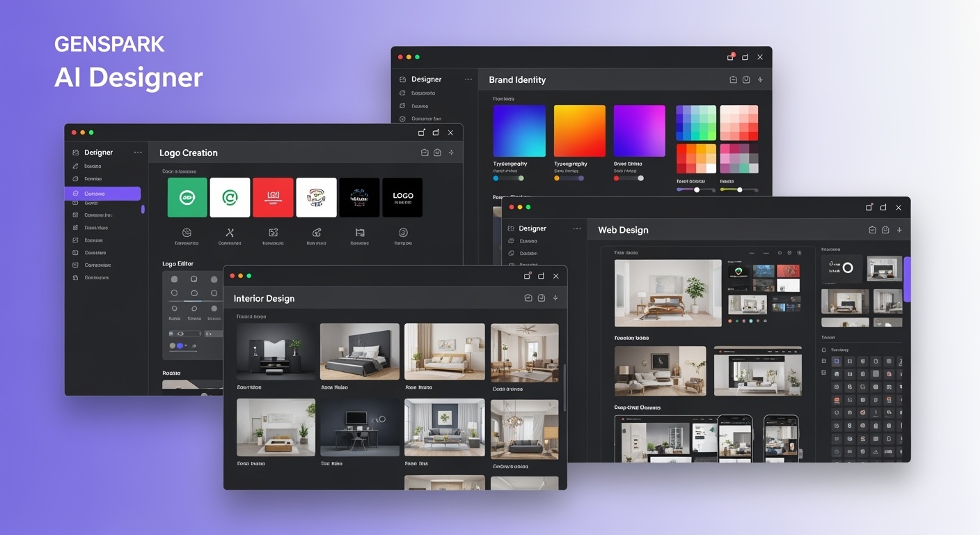Open the three-dot menu beside Designer in Web Design
The image size is (980, 535).
coord(576,228)
